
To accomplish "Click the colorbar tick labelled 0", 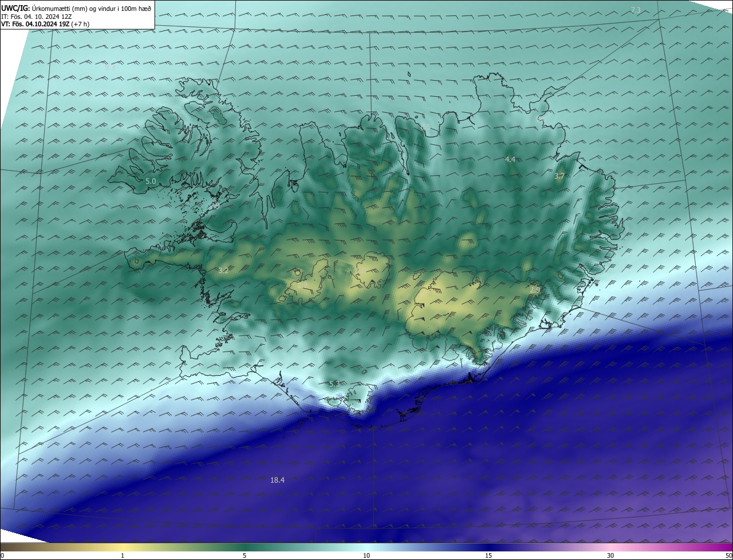I will click(x=2, y=555).
